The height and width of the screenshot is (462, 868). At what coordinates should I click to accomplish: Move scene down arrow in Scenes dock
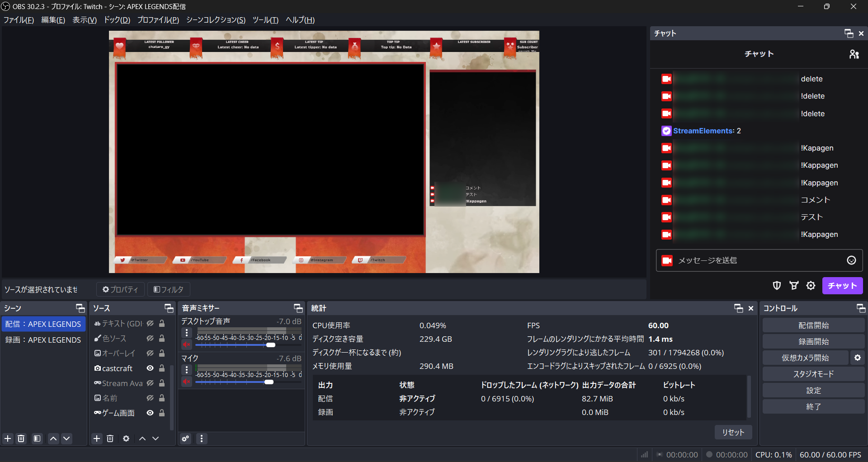pos(66,438)
